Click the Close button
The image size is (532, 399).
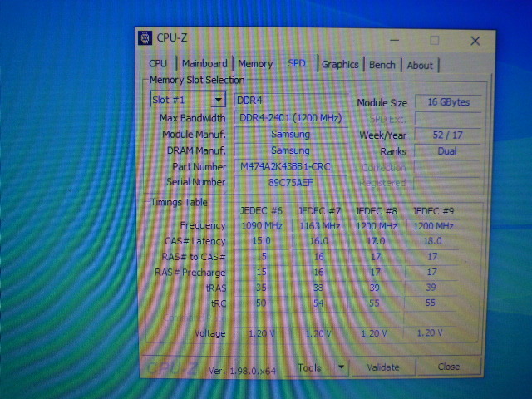pos(448,367)
